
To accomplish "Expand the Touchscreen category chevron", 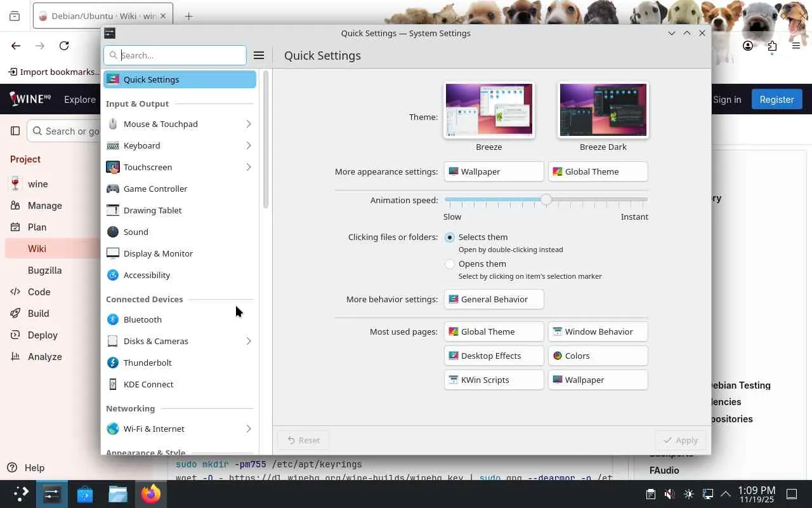I will pos(248,167).
